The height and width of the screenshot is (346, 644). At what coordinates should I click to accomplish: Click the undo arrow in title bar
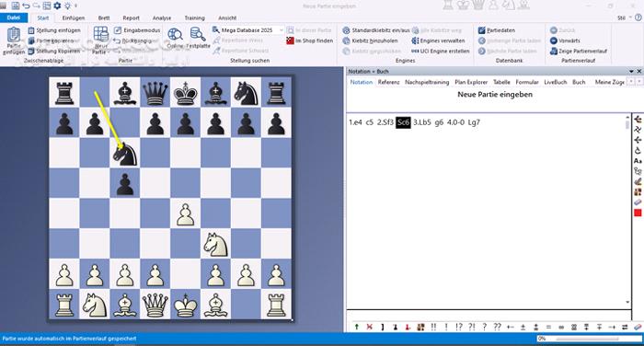[27, 6]
